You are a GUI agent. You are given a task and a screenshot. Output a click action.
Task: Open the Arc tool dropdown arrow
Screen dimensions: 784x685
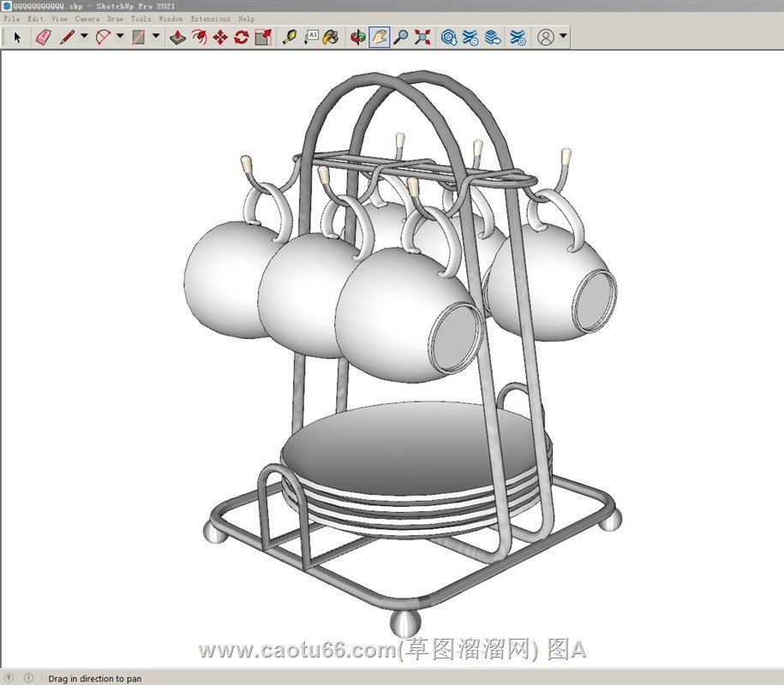[x=120, y=37]
